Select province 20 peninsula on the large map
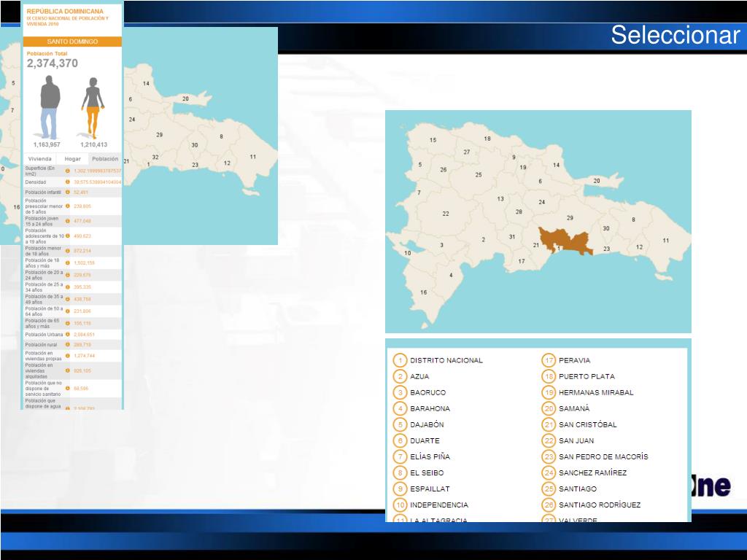Image resolution: width=747 pixels, height=560 pixels. click(x=597, y=181)
